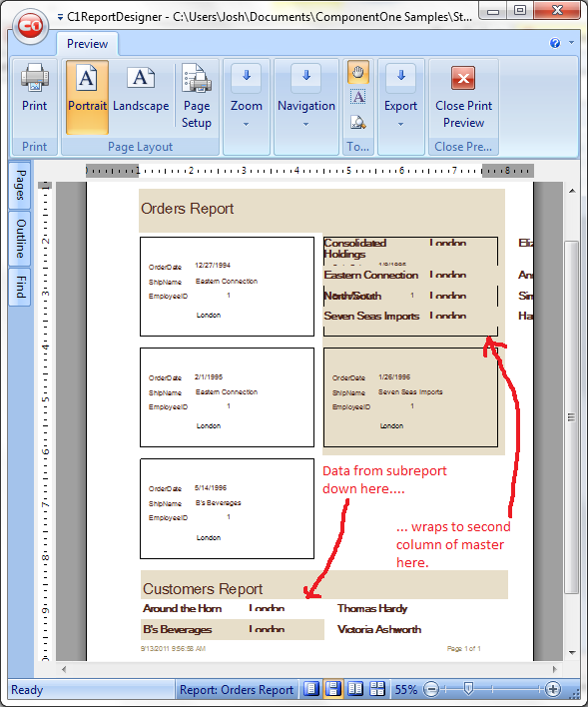Click the zoom slider thumb
This screenshot has width=588, height=707.
pyautogui.click(x=468, y=688)
